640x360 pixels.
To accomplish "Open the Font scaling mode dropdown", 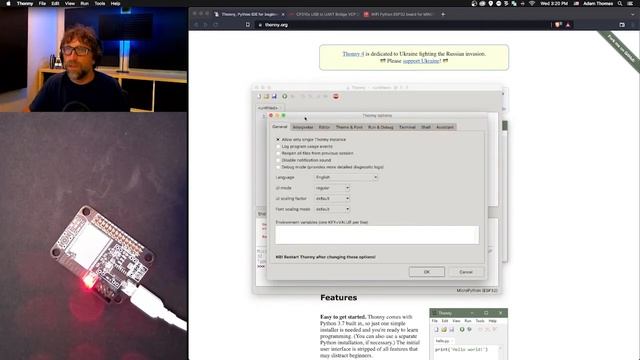I will [x=332, y=209].
